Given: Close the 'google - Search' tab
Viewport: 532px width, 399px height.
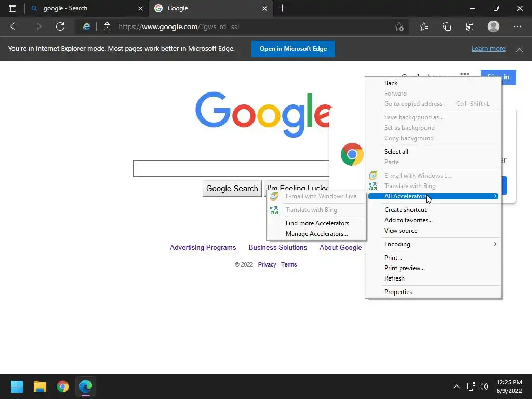Looking at the screenshot, I should pos(140,8).
